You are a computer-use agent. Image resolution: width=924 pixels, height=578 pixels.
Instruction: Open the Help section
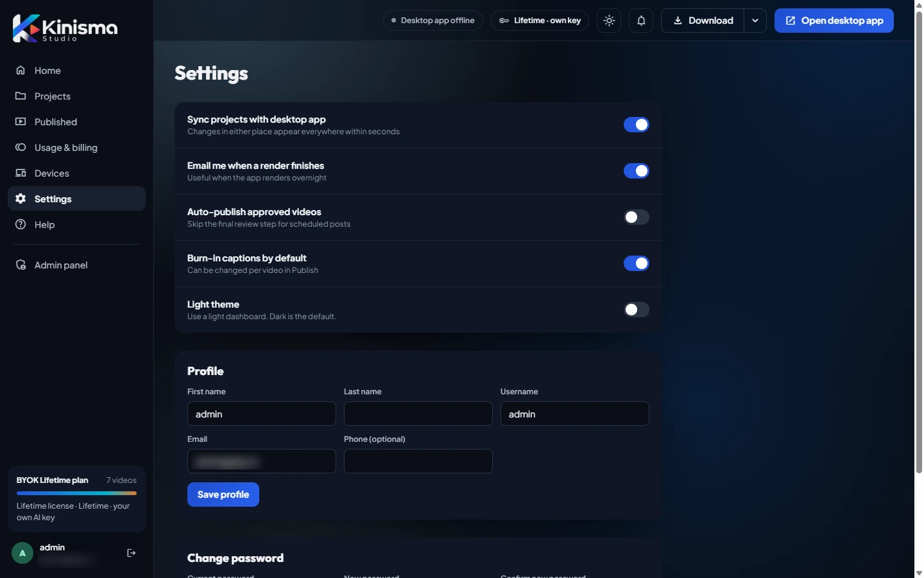click(x=76, y=224)
